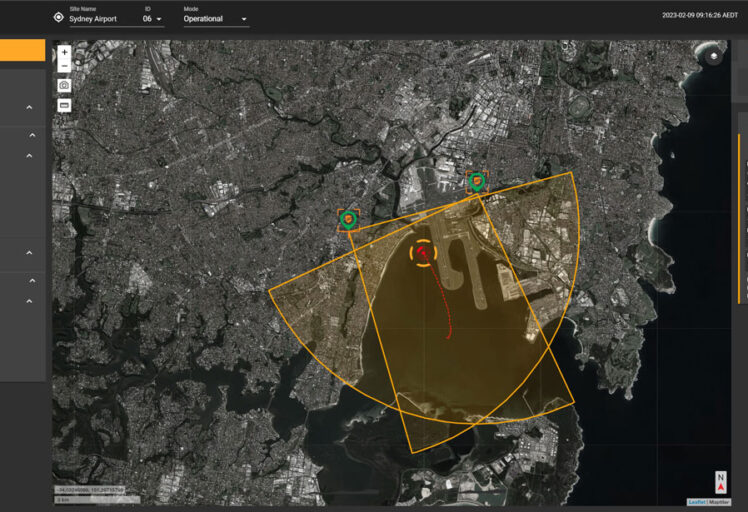
Task: Click the red drone target in dashed circle
Action: (x=423, y=253)
